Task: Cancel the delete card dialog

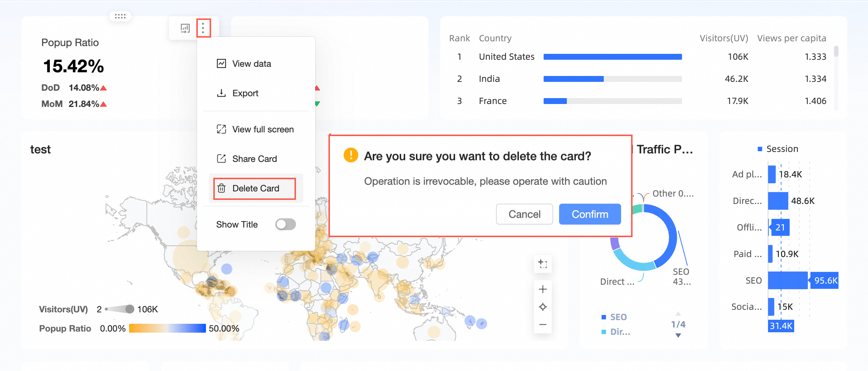Action: pyautogui.click(x=524, y=214)
